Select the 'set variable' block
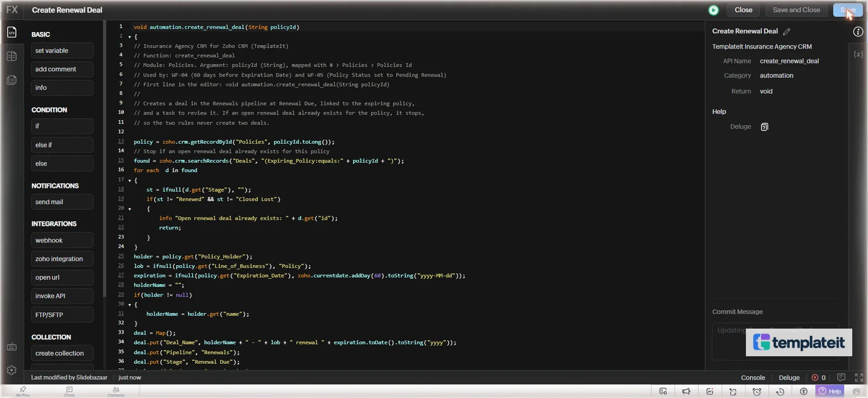Screen dimensions: 868x398 click(x=62, y=50)
